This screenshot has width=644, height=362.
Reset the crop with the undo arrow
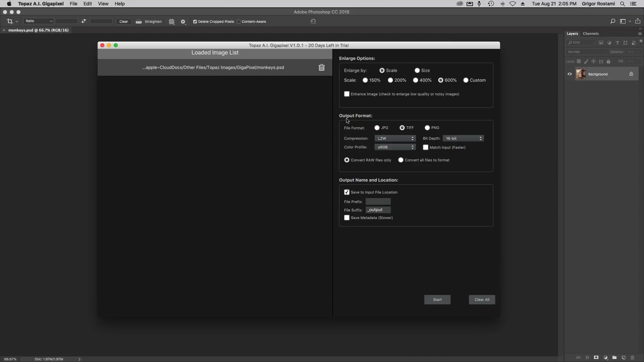coord(313,21)
